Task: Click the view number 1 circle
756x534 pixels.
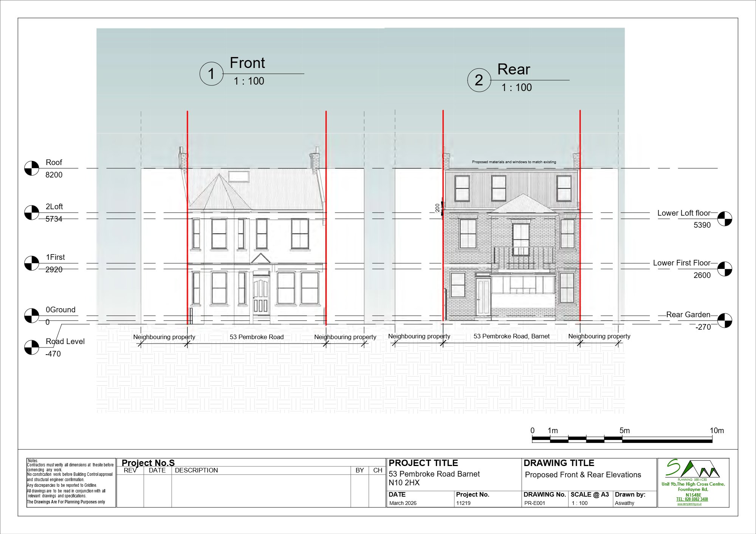Action: coord(211,74)
